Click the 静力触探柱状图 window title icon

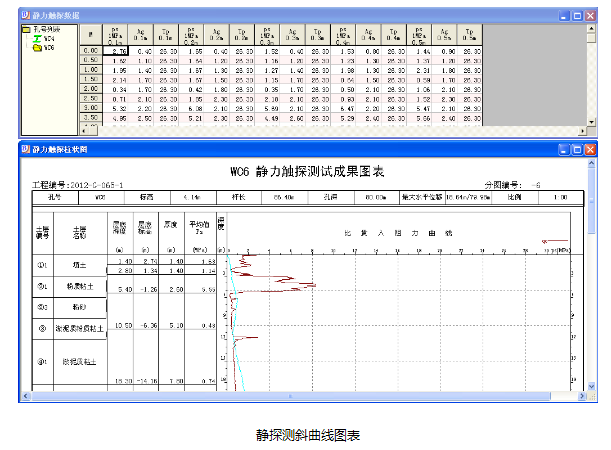click(x=26, y=152)
